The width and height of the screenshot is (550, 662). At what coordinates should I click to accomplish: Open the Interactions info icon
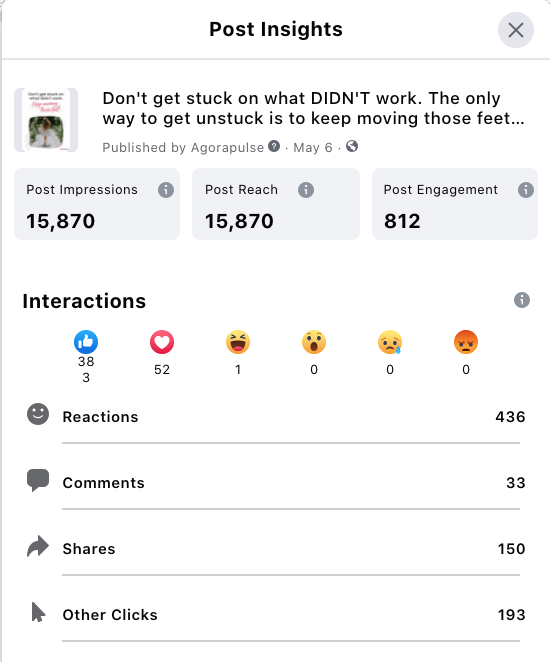click(x=522, y=300)
